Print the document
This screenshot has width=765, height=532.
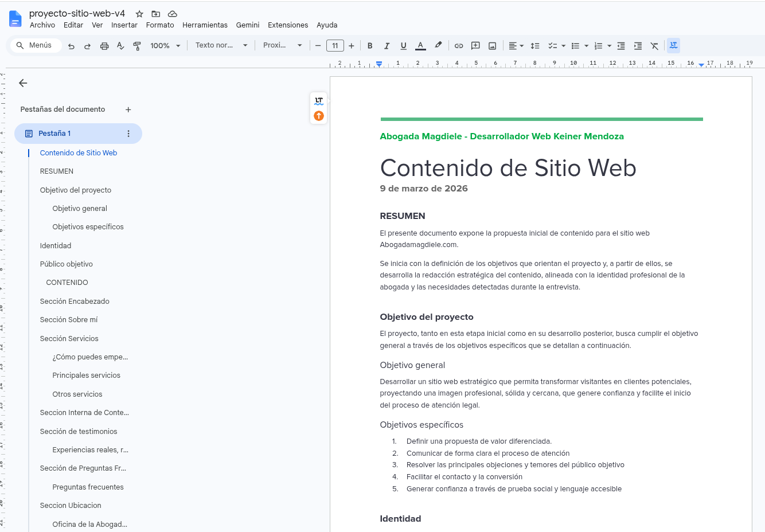pos(104,46)
